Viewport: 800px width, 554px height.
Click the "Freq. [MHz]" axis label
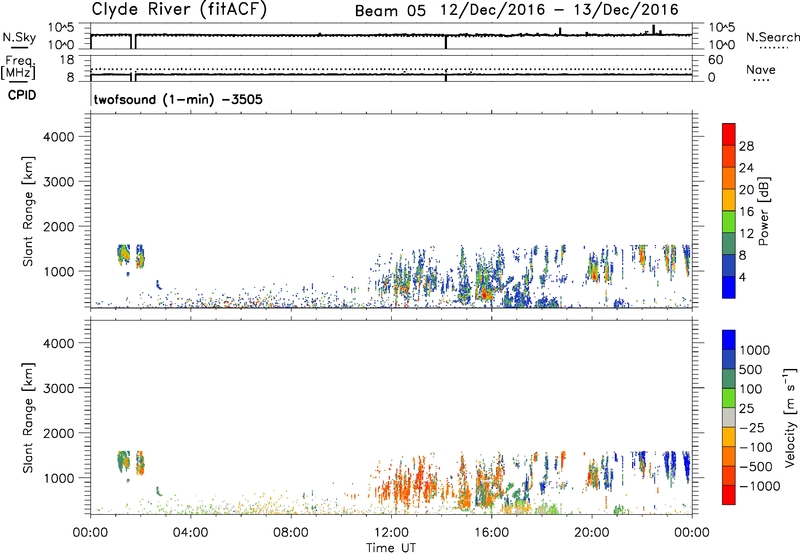18,67
